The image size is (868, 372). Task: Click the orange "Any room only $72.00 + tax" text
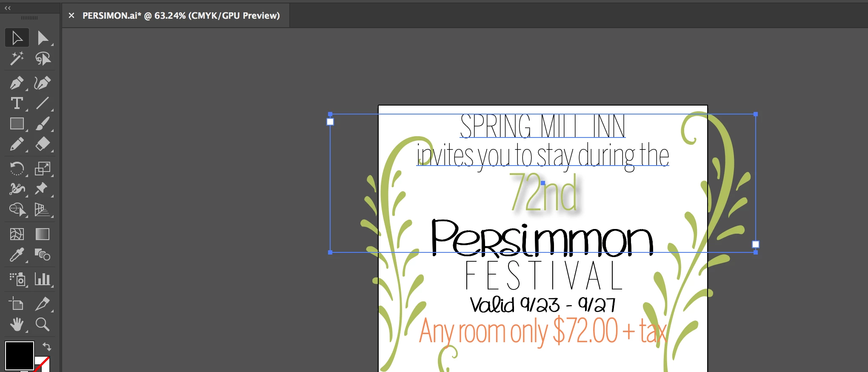542,332
